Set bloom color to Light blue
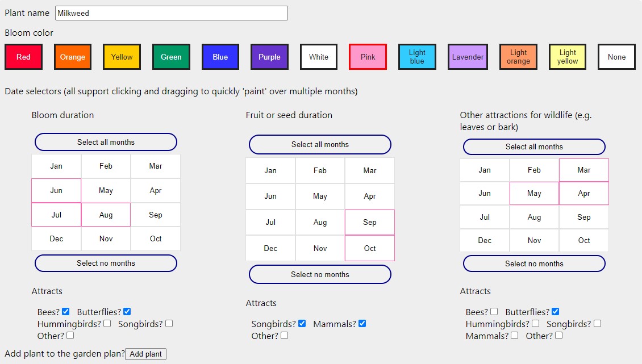The width and height of the screenshot is (642, 364). (417, 57)
